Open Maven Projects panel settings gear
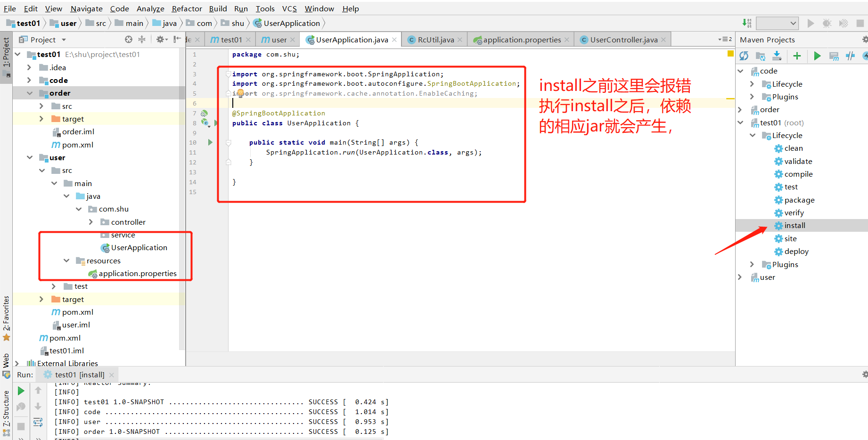Screen dimensions: 868x440 [864, 40]
